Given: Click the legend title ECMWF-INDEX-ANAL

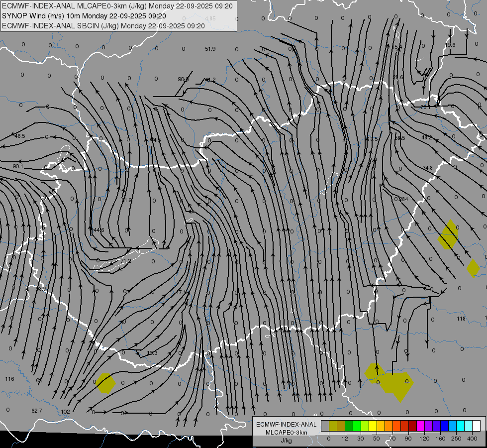Looking at the screenshot, I should 287,425.
